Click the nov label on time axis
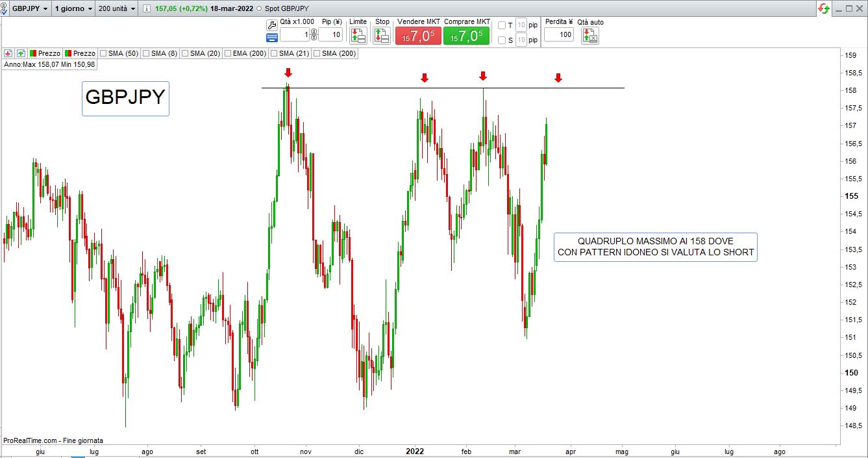Viewport: 868px width, 458px height. point(306,451)
